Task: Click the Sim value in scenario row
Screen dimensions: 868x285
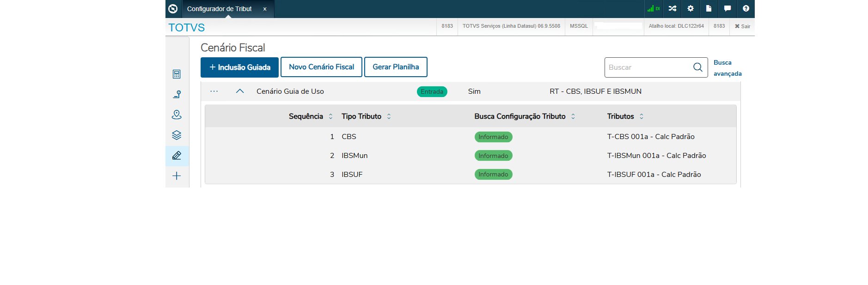Action: 474,91
